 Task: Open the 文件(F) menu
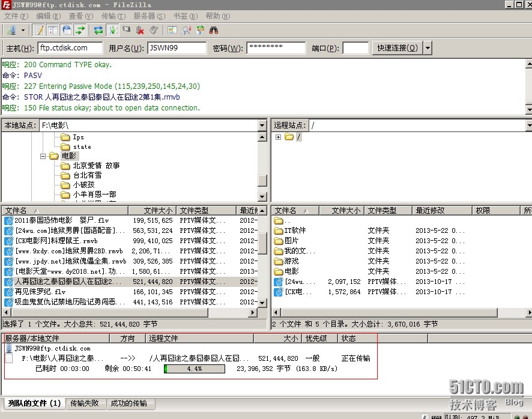coord(16,16)
